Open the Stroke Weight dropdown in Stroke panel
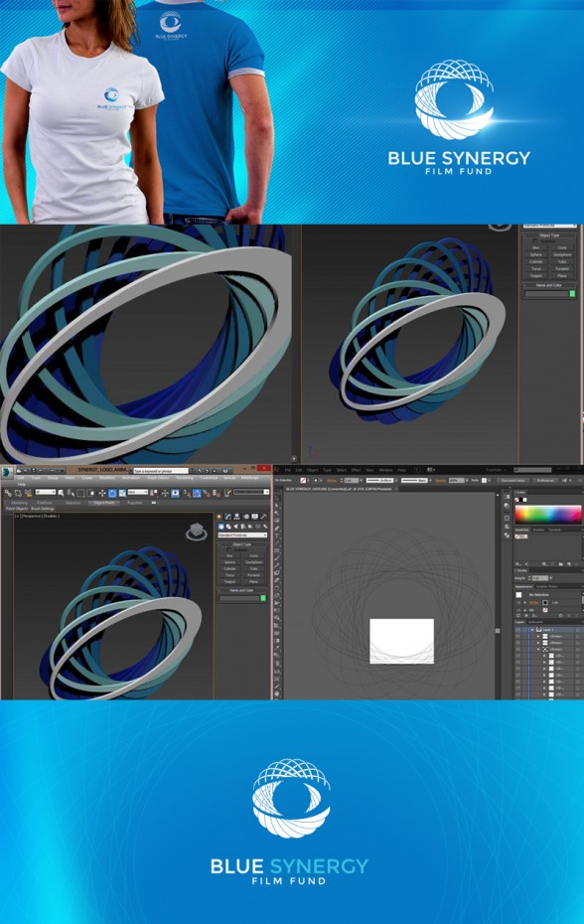 coord(551,578)
